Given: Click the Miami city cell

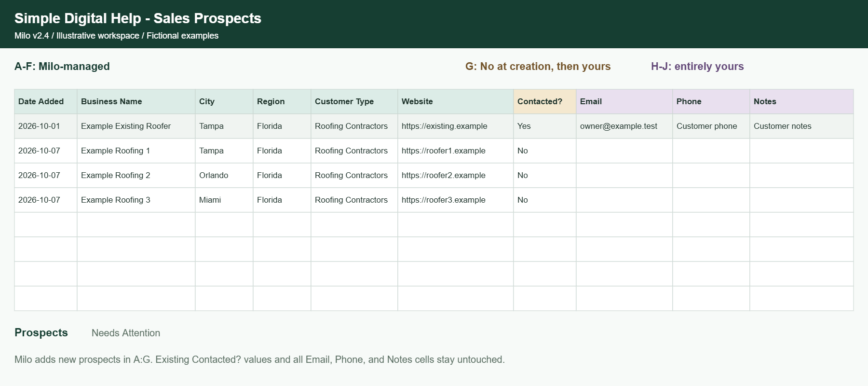Looking at the screenshot, I should pyautogui.click(x=224, y=200).
